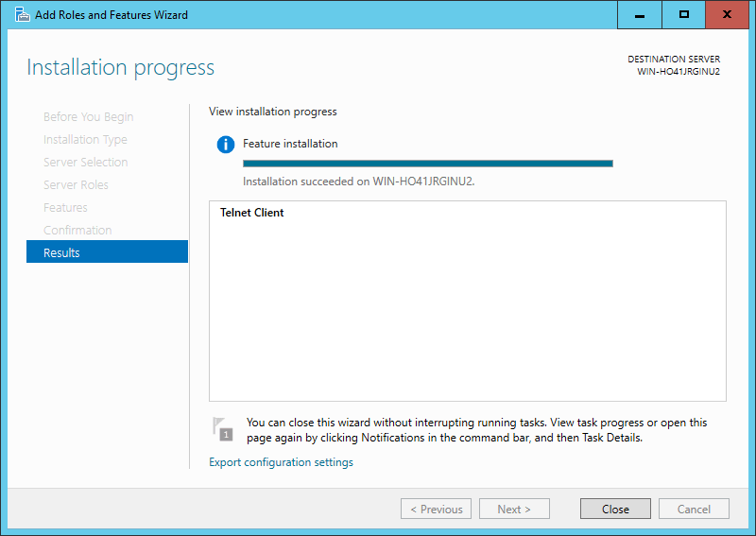Click the Feature installation label
Viewport: 756px width, 536px height.
[290, 144]
